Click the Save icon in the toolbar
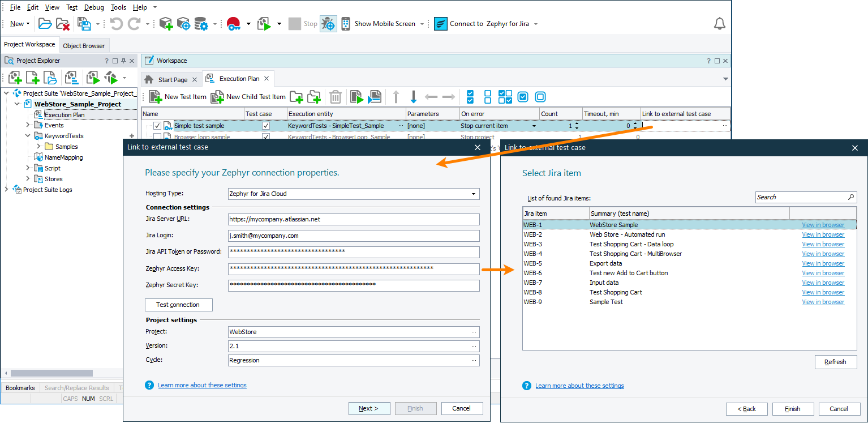868x423 pixels. [83, 23]
